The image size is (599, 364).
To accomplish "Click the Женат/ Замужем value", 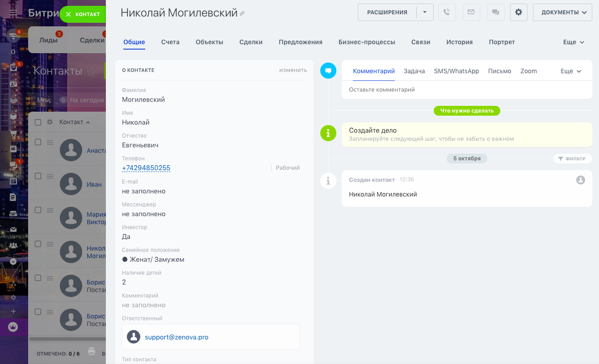I will pyautogui.click(x=153, y=259).
